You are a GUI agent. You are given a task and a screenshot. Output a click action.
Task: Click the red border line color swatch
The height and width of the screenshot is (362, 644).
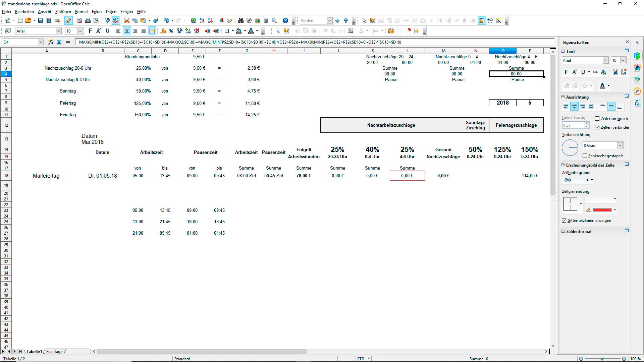click(602, 210)
